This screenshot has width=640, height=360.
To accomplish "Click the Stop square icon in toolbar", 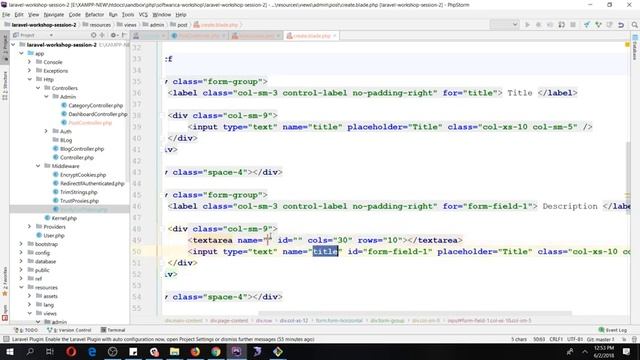I will pos(573,25).
